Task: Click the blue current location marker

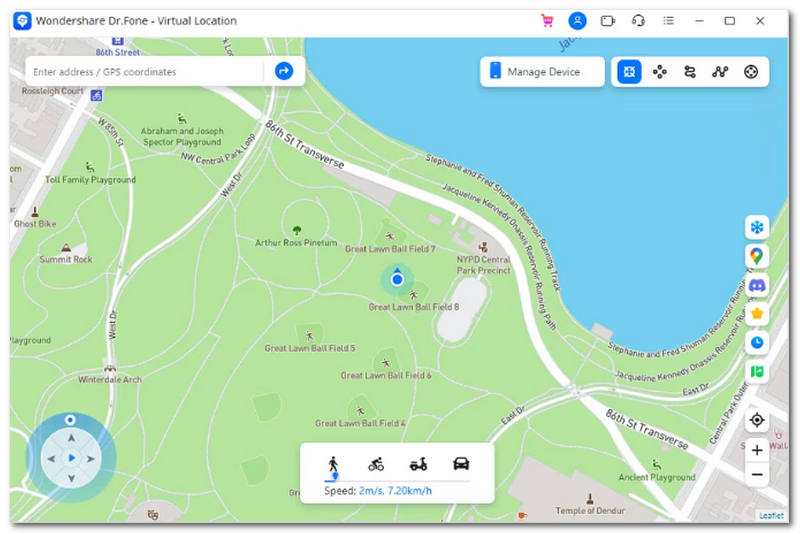Action: [397, 279]
